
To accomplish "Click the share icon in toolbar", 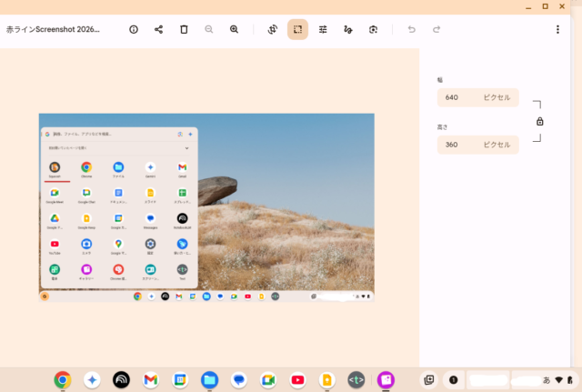I will (158, 29).
